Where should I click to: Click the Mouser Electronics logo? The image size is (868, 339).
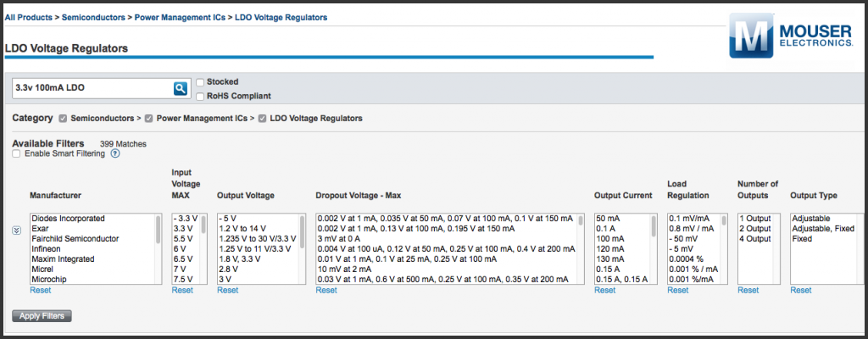(791, 36)
